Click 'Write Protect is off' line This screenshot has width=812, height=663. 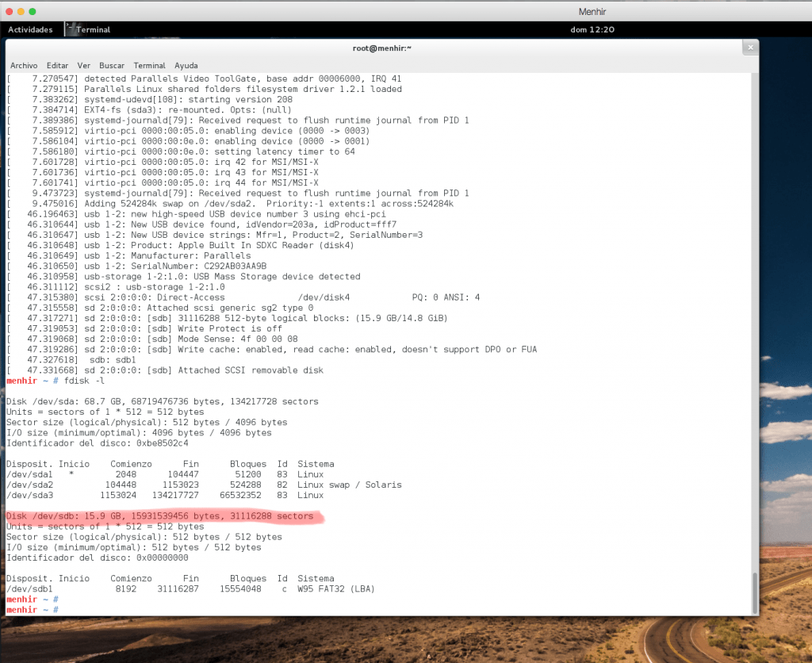coord(144,329)
